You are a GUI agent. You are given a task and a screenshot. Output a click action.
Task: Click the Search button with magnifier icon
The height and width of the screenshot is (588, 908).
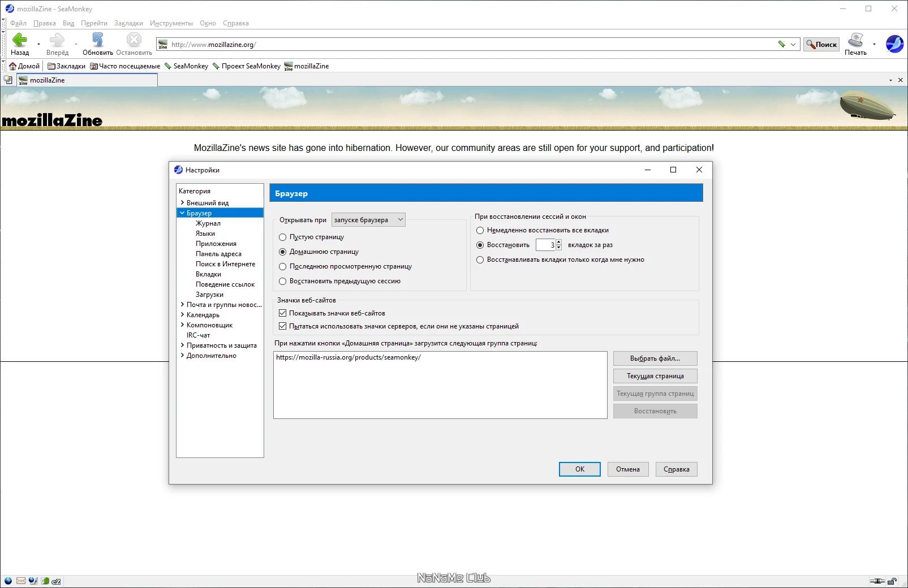821,44
